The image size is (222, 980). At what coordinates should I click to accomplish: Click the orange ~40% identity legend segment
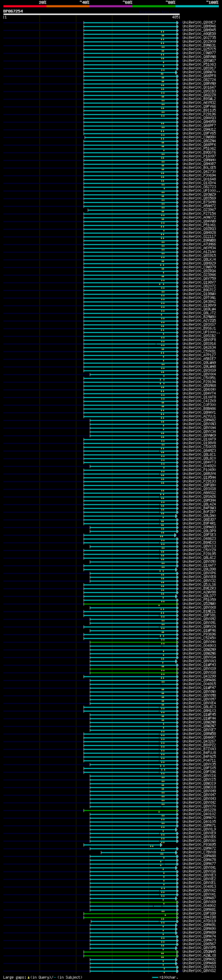68,6
